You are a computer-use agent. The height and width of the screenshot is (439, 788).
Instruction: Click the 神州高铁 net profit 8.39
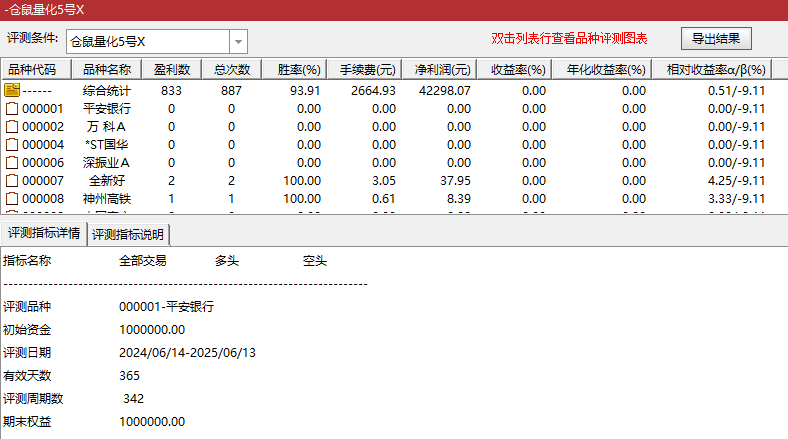459,199
